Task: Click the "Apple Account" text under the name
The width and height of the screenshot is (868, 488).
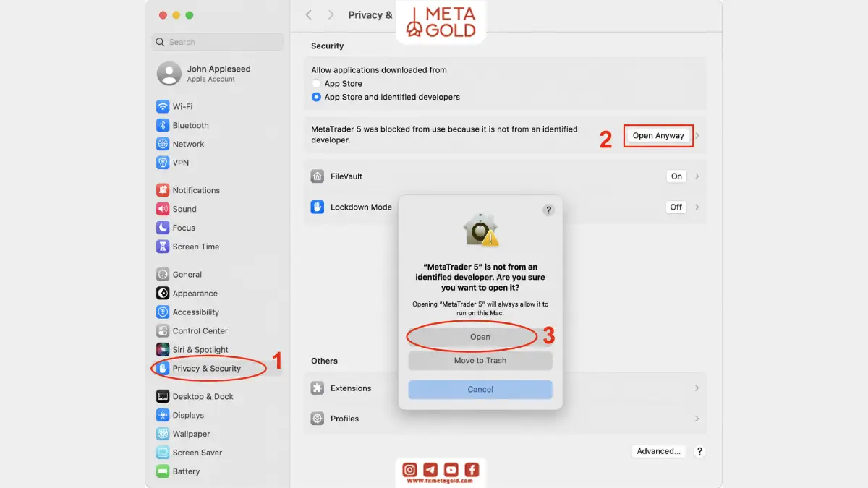Action: point(211,80)
